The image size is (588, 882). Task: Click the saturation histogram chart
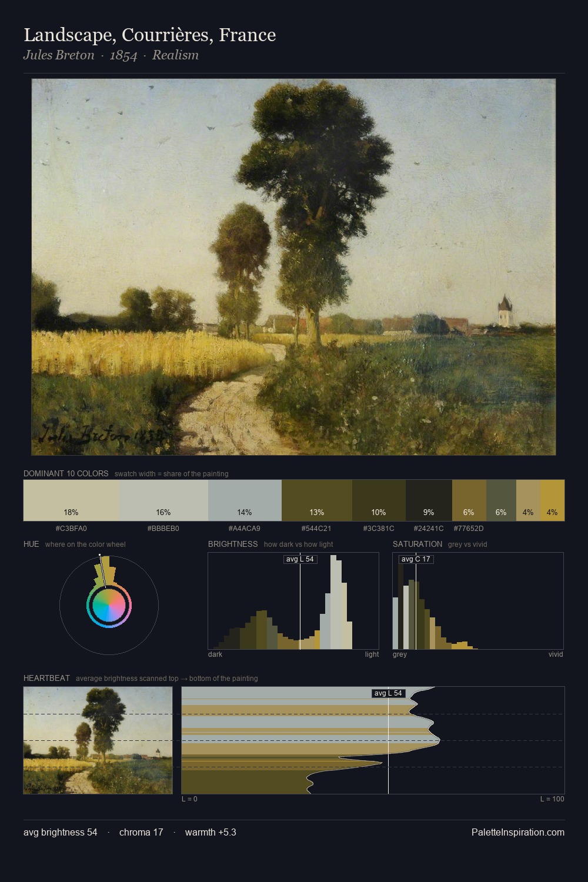(478, 601)
